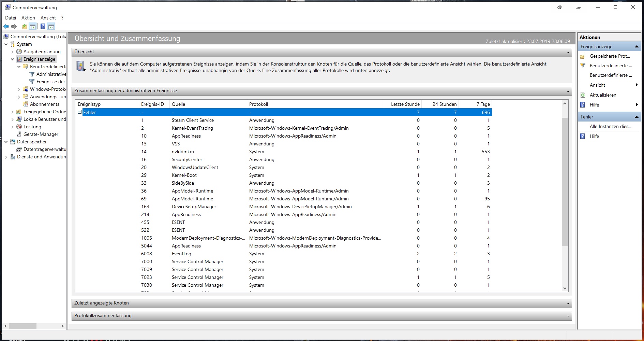Sort by the 7 Tage column header
The width and height of the screenshot is (644, 341).
tap(475, 104)
